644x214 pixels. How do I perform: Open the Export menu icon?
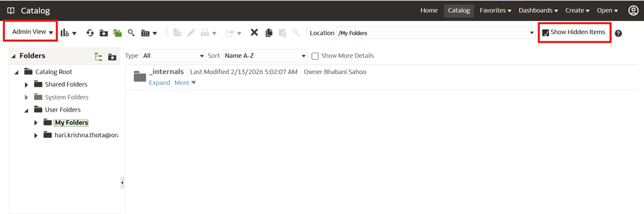click(x=233, y=33)
